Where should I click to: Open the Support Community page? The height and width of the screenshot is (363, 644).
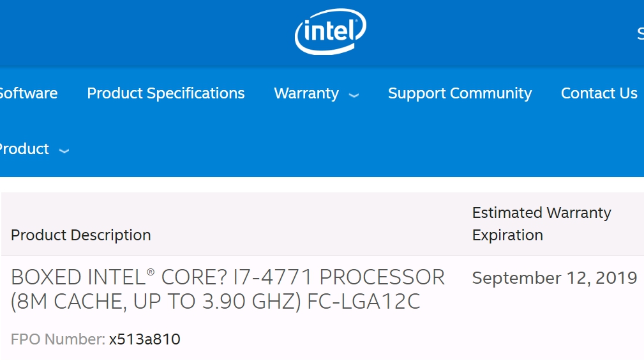[460, 93]
